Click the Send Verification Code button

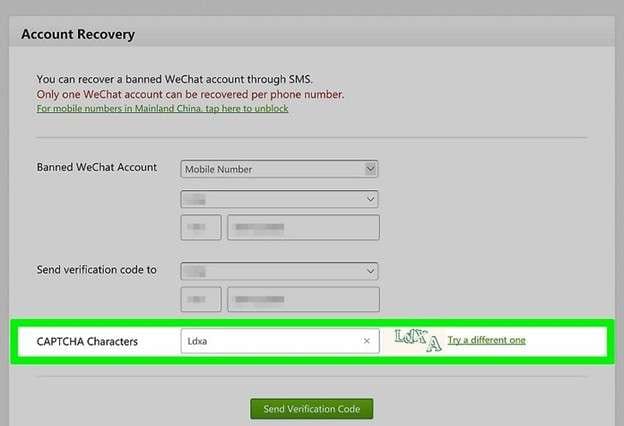coord(312,409)
